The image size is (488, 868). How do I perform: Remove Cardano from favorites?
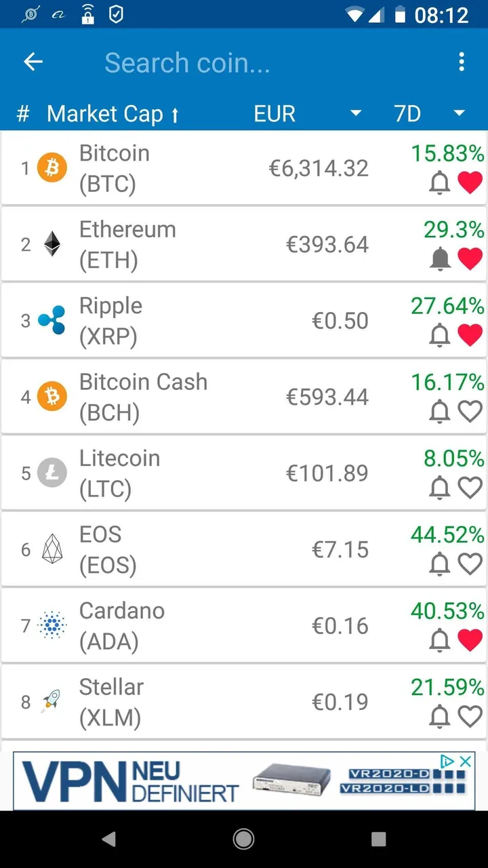tap(470, 639)
